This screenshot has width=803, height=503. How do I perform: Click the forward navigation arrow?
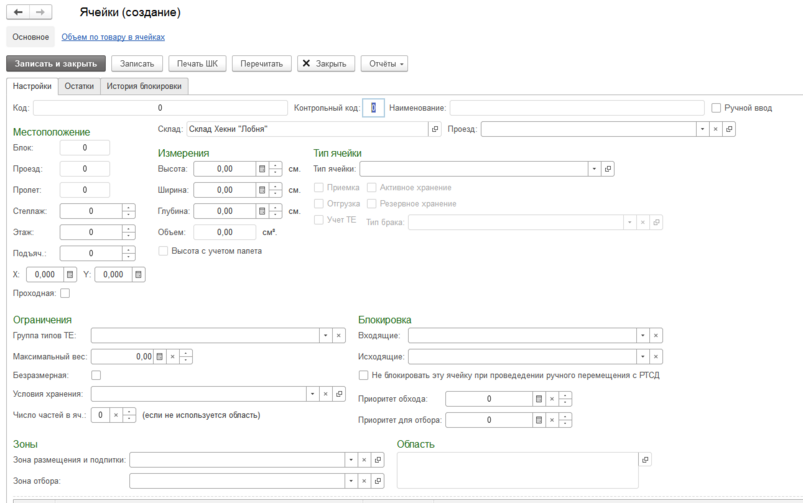tap(41, 12)
